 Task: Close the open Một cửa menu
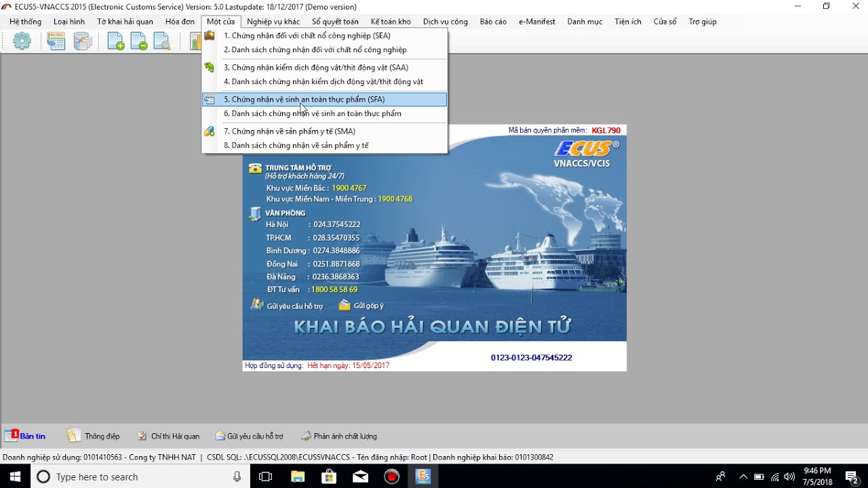pyautogui.click(x=221, y=22)
